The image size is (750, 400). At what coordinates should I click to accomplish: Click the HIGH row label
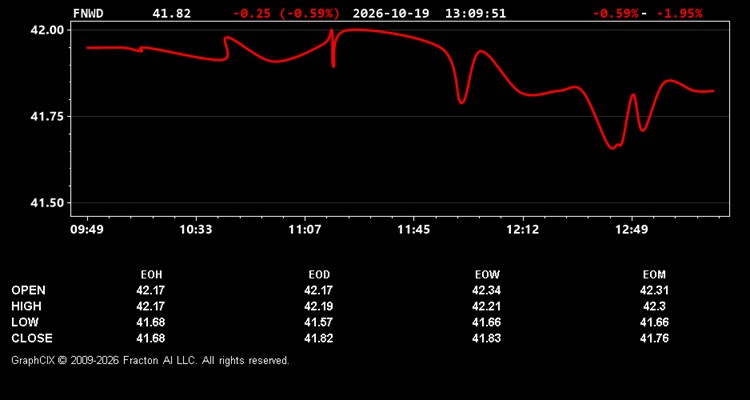(26, 306)
